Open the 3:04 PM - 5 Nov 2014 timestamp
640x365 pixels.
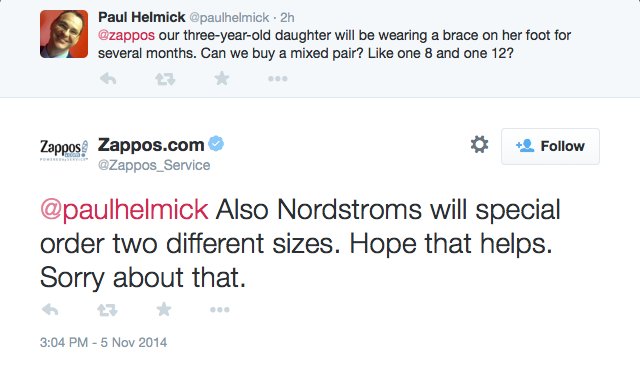tap(103, 342)
